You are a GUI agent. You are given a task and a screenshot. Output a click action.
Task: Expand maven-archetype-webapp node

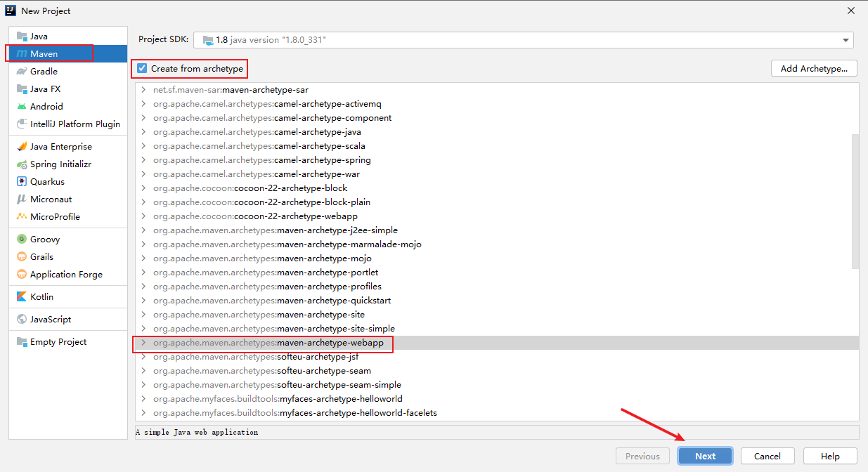[143, 343]
